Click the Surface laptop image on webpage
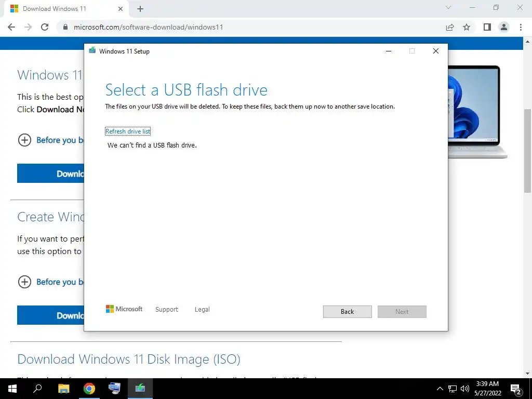The height and width of the screenshot is (399, 532). tap(478, 112)
